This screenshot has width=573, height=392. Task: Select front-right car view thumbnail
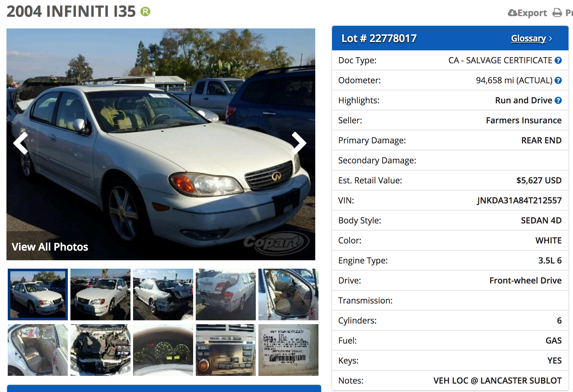point(100,294)
